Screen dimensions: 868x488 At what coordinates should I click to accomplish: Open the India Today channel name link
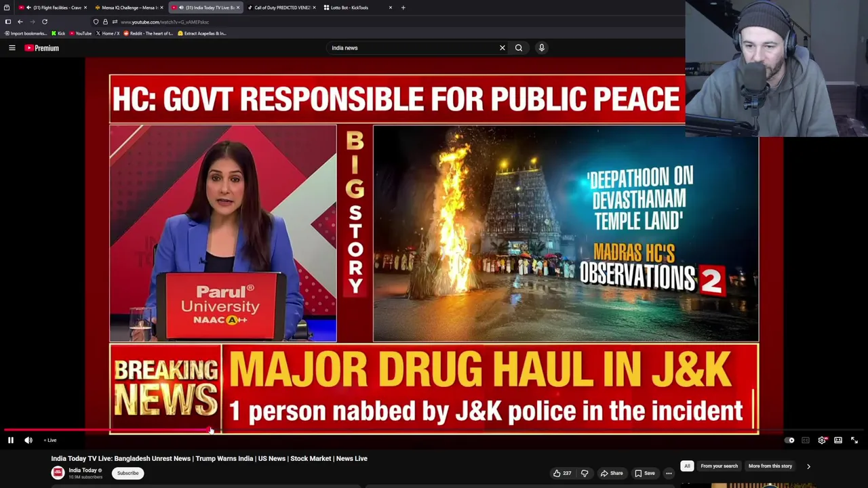[83, 470]
